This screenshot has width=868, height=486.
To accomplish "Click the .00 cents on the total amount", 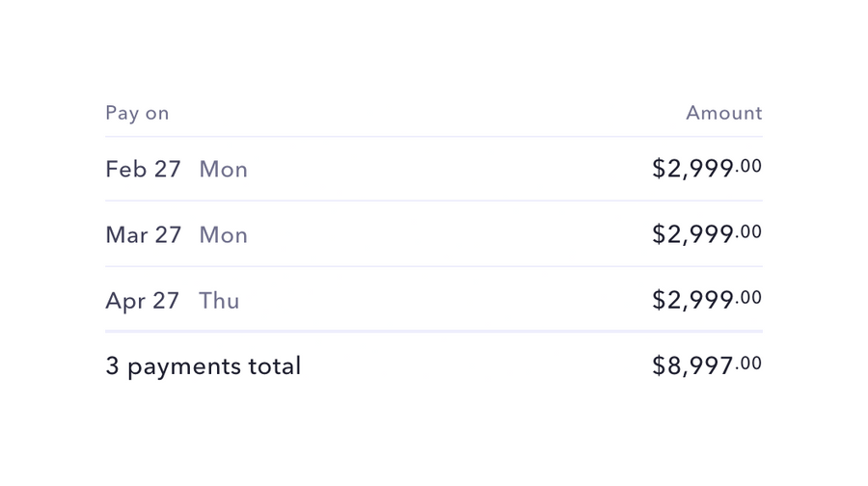I will tap(749, 363).
